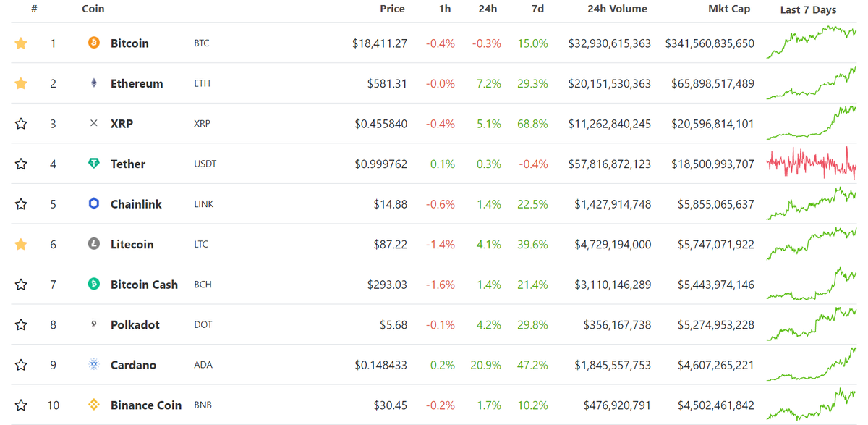The height and width of the screenshot is (425, 868).
Task: Click the BTC ticker symbol
Action: click(x=202, y=43)
